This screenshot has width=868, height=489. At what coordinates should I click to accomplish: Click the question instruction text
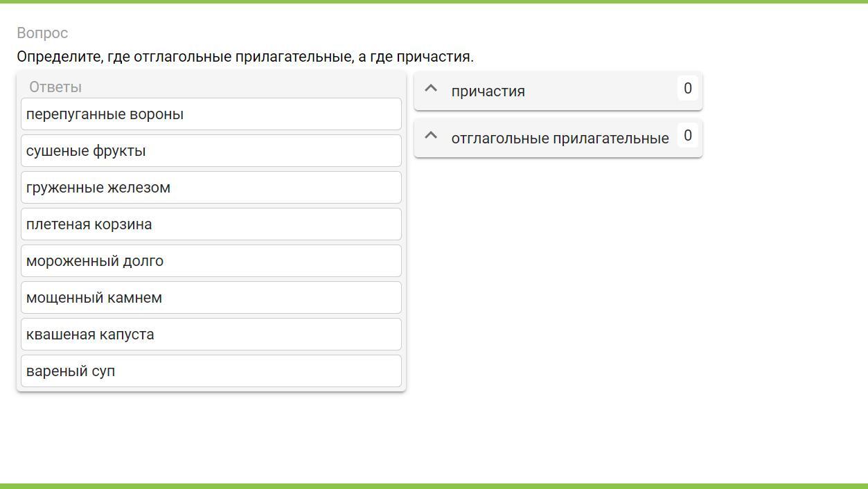[x=245, y=57]
